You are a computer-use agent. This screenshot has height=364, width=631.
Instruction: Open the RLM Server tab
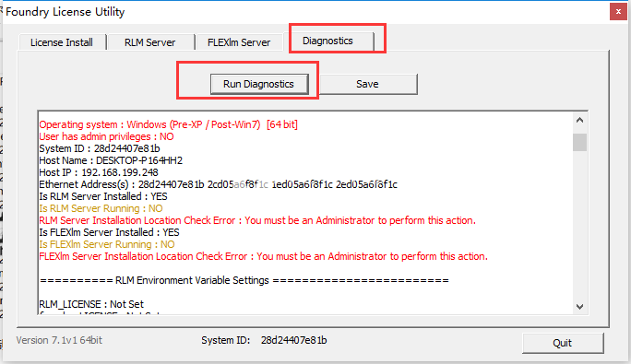150,42
